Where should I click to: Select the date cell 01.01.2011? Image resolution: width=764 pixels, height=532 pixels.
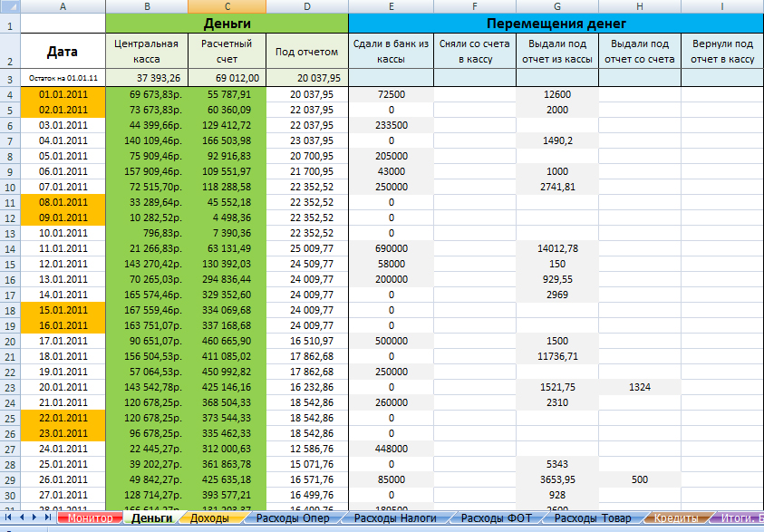click(63, 94)
